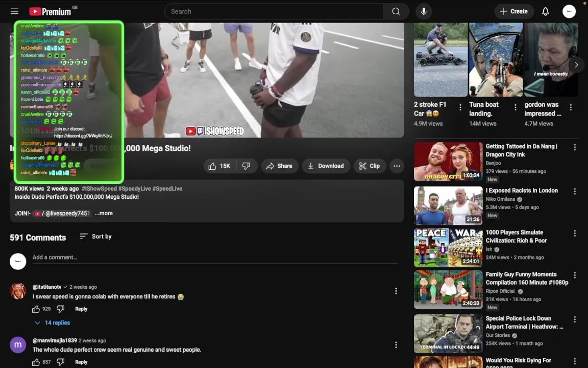Viewport: 588px width, 368px height.
Task: Open @manviraujla1839 profile avatar
Action: click(x=18, y=344)
